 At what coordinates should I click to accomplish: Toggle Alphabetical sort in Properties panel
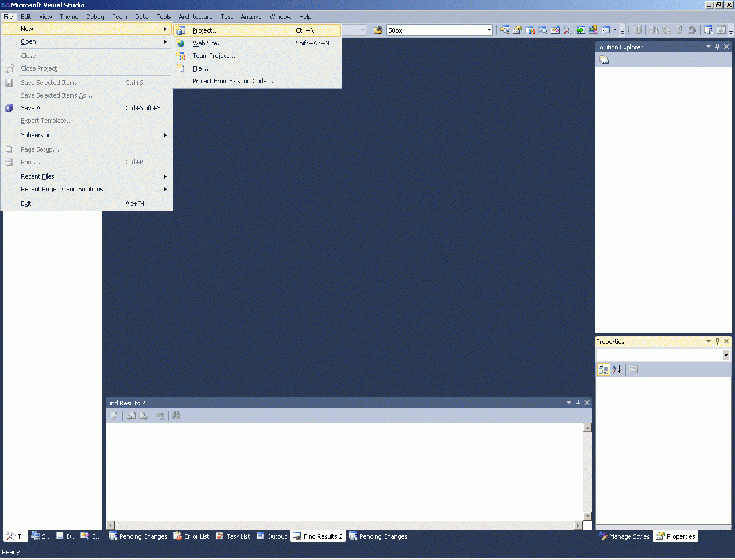617,369
